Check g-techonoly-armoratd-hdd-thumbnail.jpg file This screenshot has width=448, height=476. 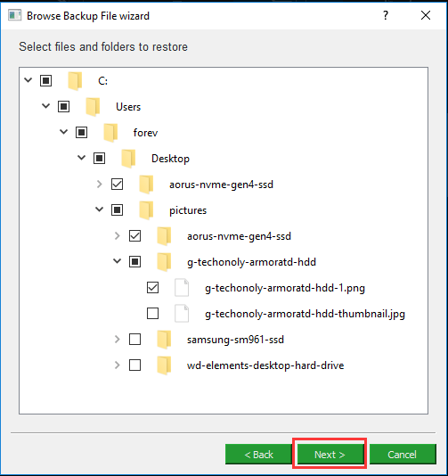152,313
